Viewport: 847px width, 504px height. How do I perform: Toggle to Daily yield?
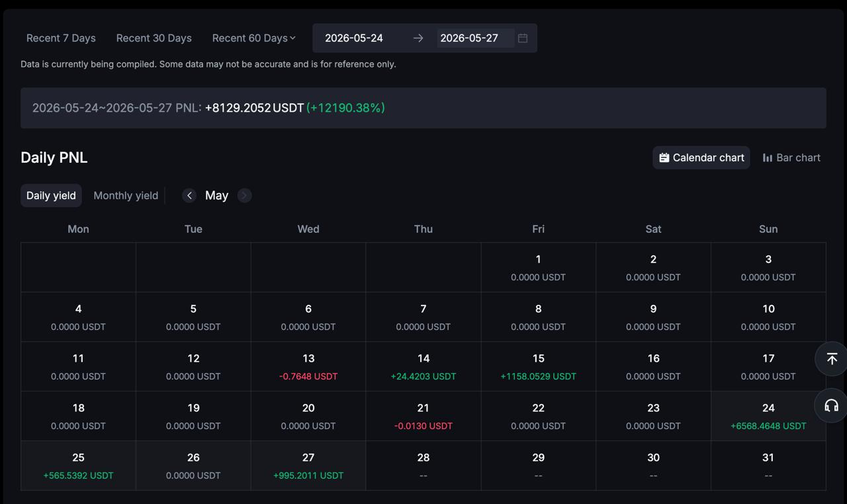[x=51, y=195]
